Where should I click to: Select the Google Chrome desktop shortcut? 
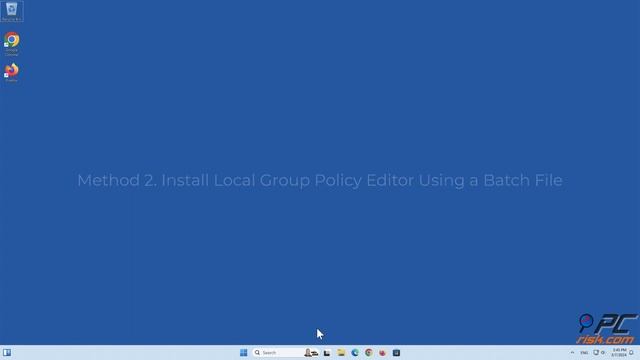click(x=12, y=44)
